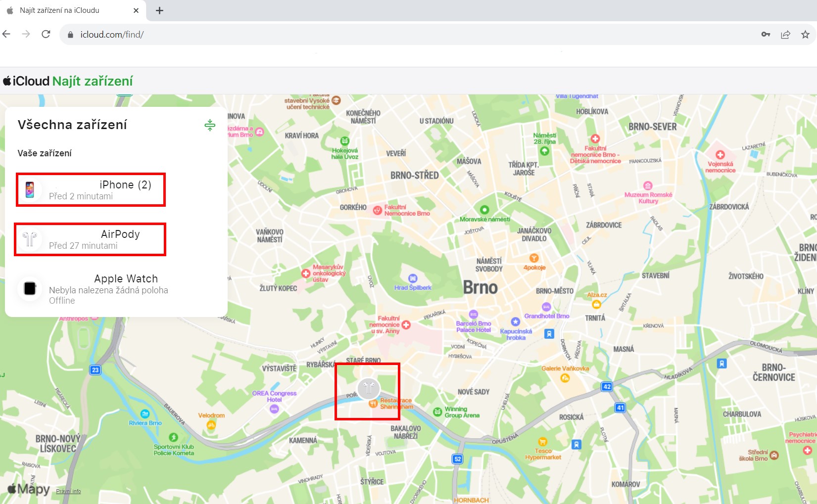Click Vaše zařízení section heading

click(45, 153)
